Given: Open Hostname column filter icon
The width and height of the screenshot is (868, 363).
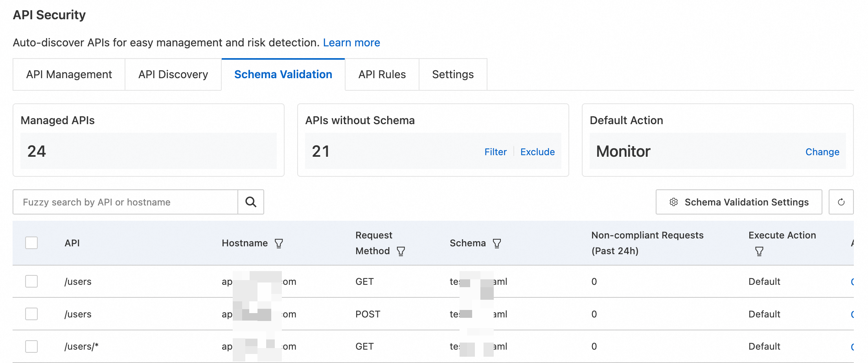Looking at the screenshot, I should (279, 244).
